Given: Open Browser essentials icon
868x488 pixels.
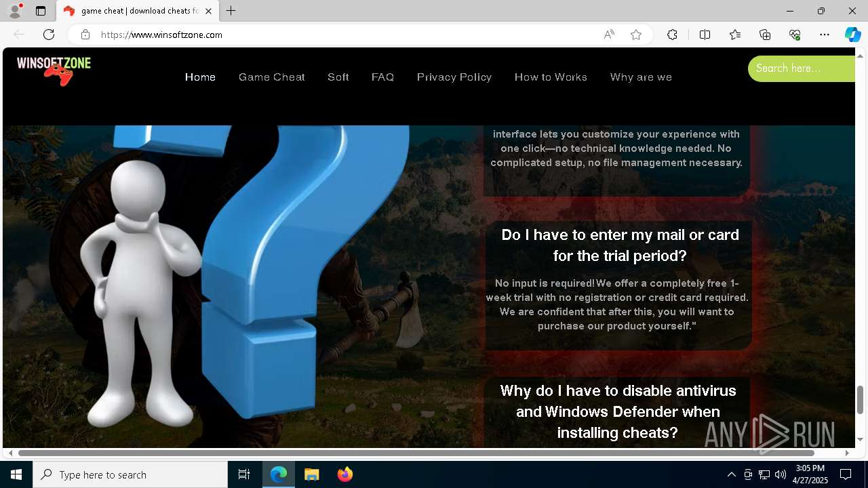Looking at the screenshot, I should (x=795, y=35).
